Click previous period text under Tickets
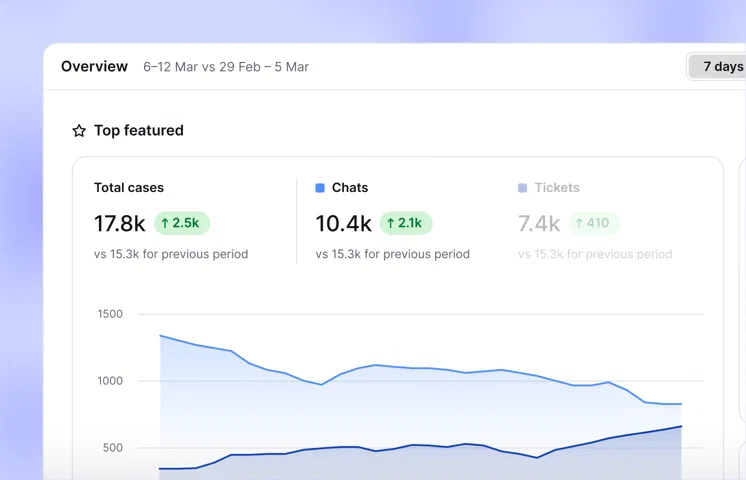 (595, 254)
